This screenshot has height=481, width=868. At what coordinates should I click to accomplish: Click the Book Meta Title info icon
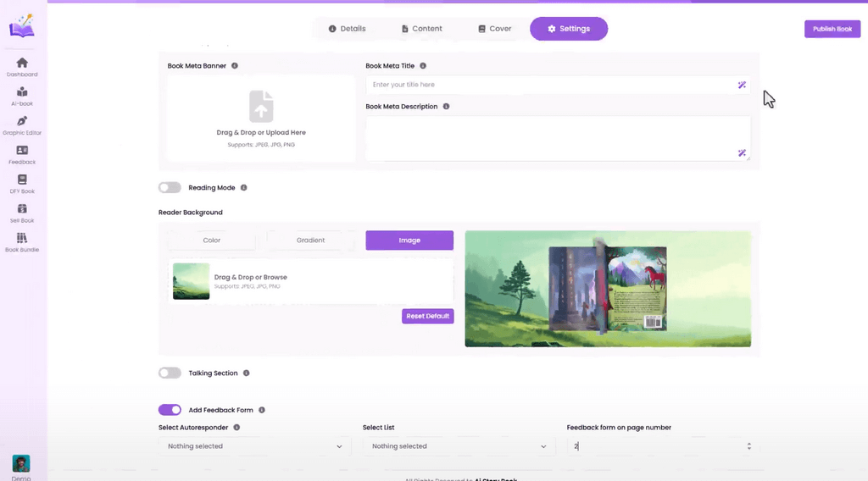point(423,66)
